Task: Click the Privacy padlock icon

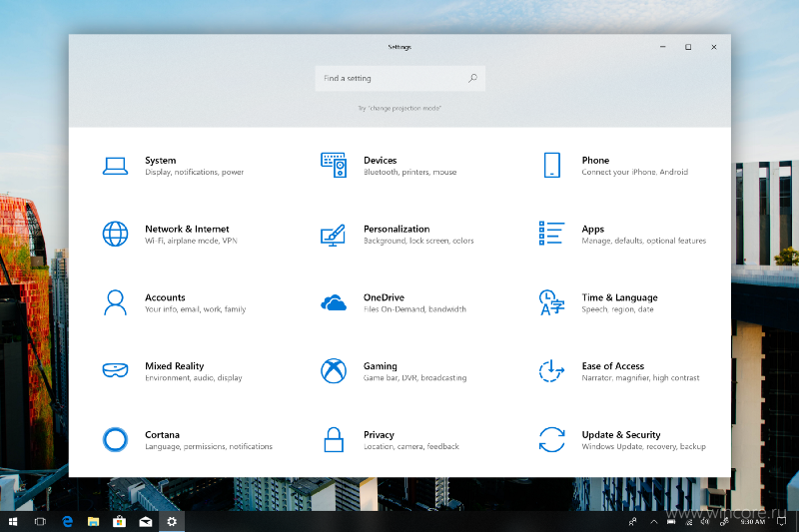Action: (334, 439)
